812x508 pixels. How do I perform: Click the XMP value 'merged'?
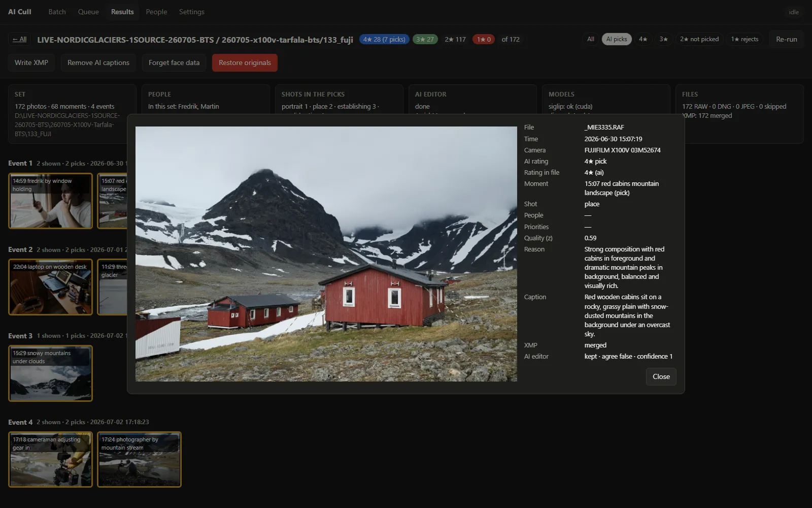595,345
